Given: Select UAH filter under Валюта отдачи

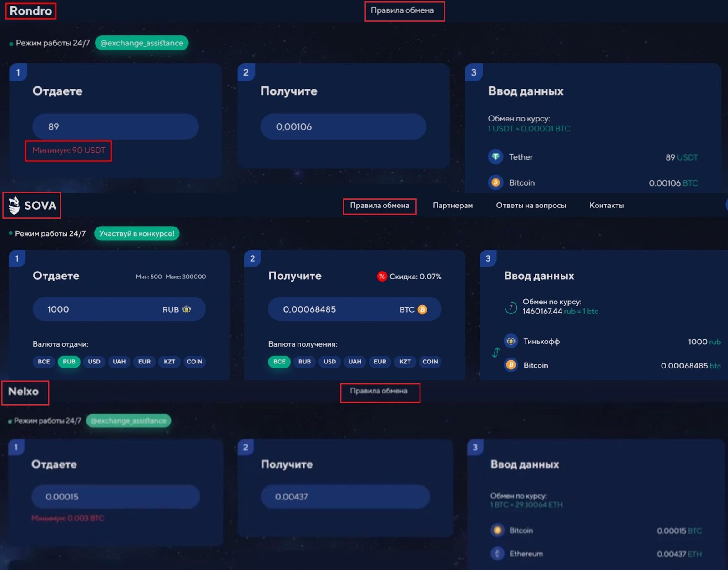Looking at the screenshot, I should [119, 362].
